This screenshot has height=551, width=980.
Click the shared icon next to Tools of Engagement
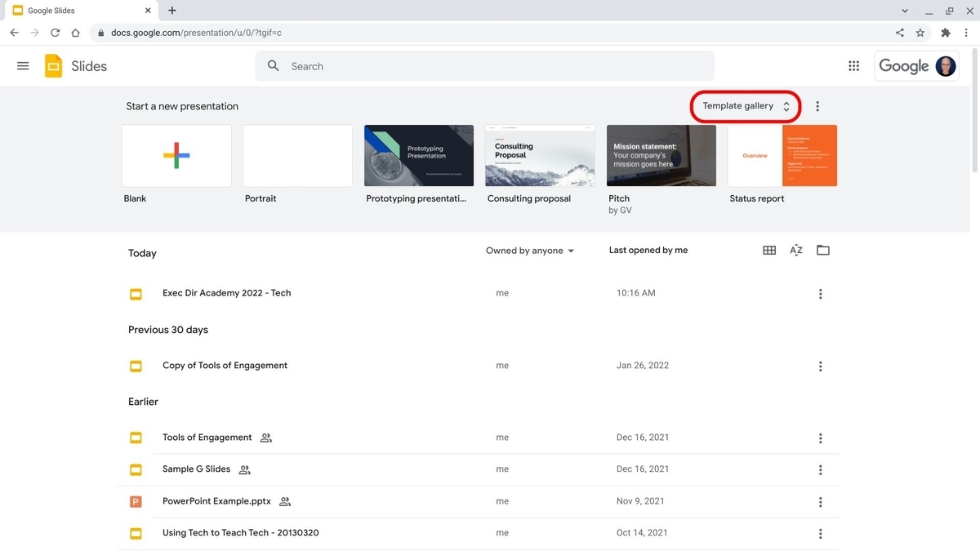tap(265, 438)
